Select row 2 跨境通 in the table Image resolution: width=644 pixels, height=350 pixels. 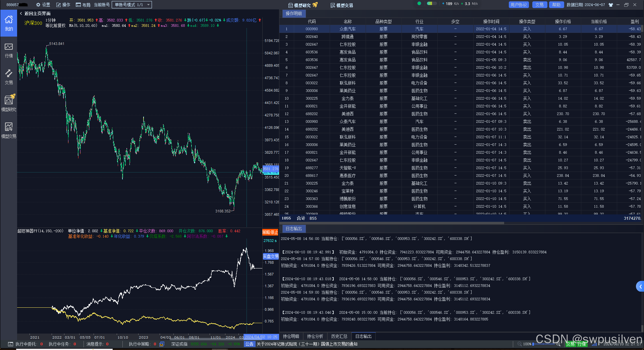coord(461,37)
